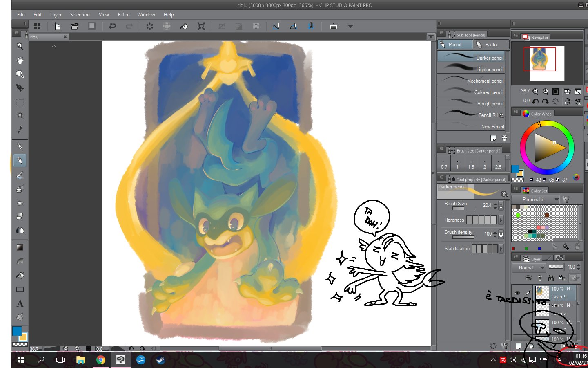Click zoom out icon in Navigator panel
Image resolution: width=588 pixels, height=368 pixels.
535,92
